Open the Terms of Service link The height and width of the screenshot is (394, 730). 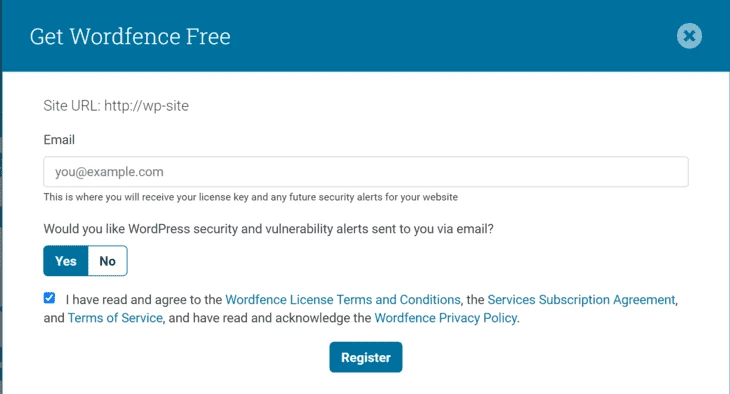(115, 318)
